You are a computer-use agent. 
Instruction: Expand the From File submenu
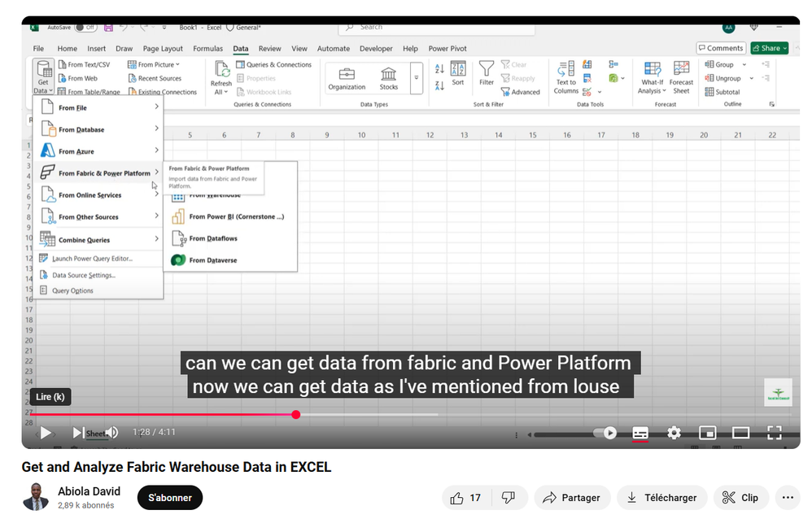pyautogui.click(x=98, y=107)
